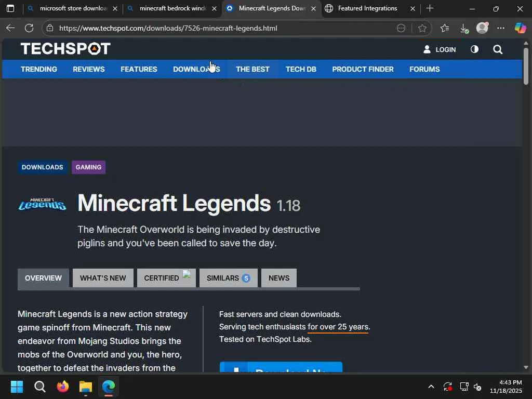532x399 pixels.
Task: Go back with the browser back arrow
Action: coord(10,28)
